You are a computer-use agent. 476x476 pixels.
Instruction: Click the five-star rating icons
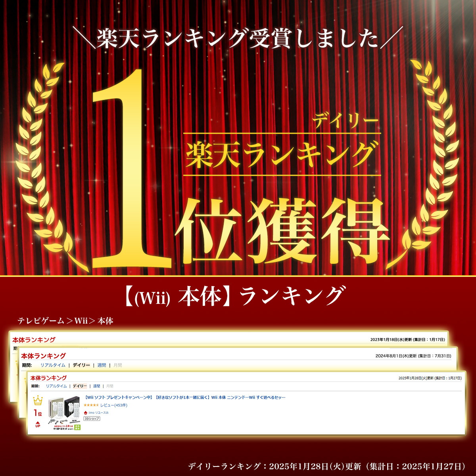91,405
